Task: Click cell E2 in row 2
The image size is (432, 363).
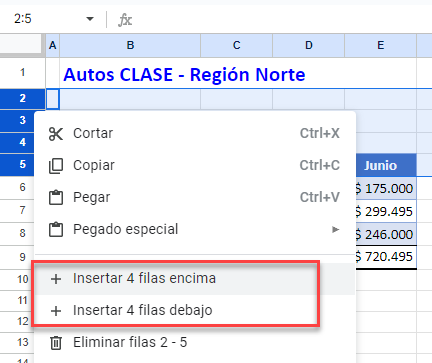Action: click(x=381, y=99)
